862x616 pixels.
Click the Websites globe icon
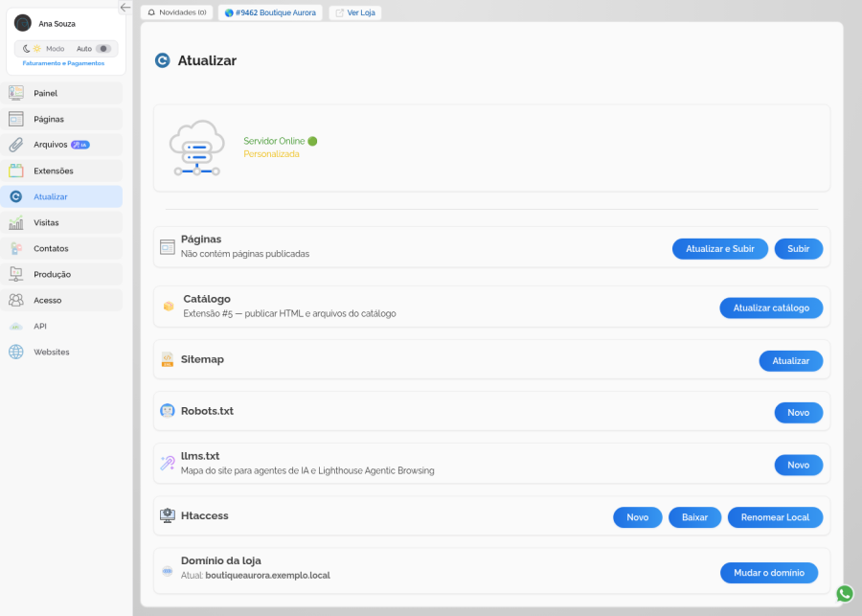pyautogui.click(x=16, y=352)
